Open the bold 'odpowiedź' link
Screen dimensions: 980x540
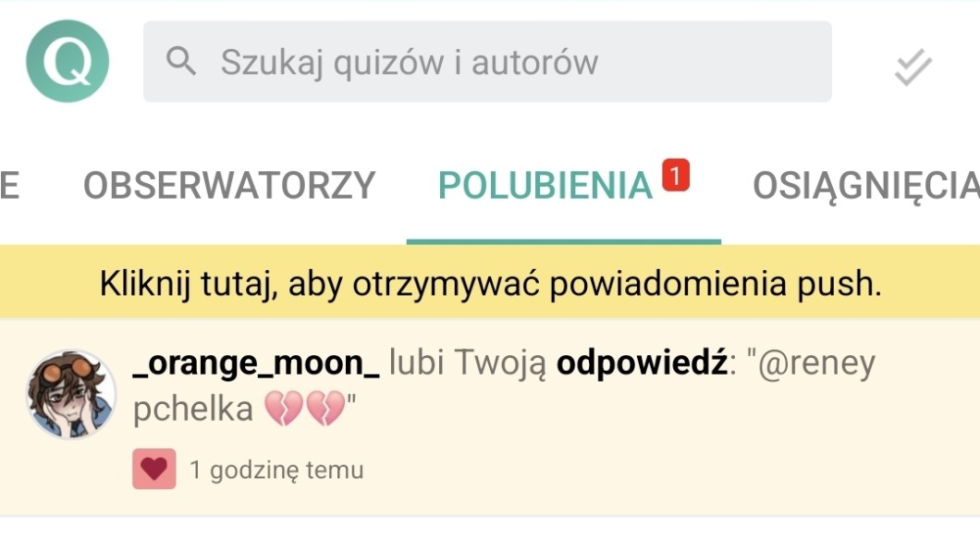pyautogui.click(x=642, y=364)
